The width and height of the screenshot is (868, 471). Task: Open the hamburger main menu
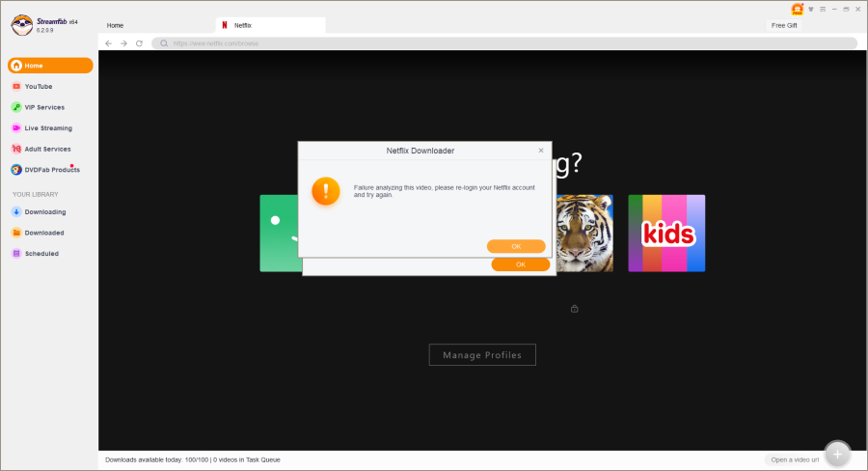(x=823, y=9)
